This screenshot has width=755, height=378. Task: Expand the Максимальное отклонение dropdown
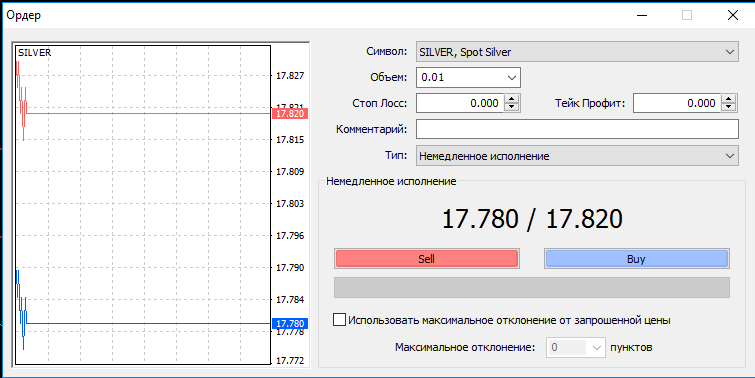coord(597,347)
